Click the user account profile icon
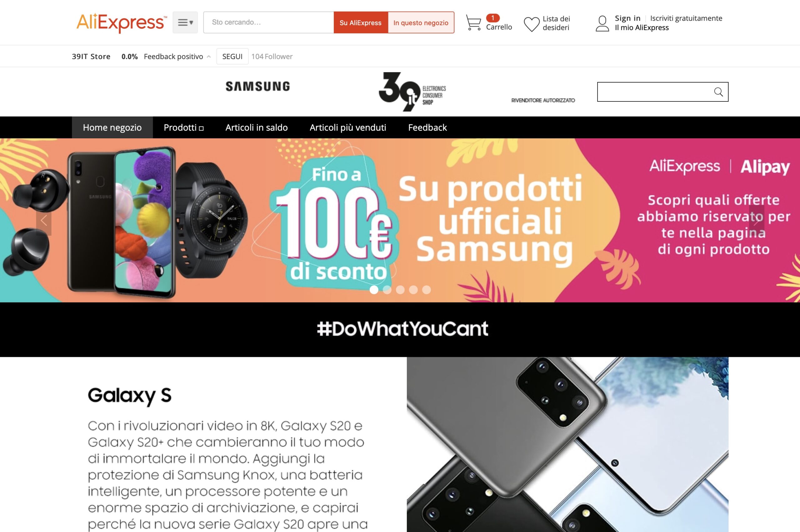Viewport: 800px width, 532px height. pyautogui.click(x=602, y=23)
